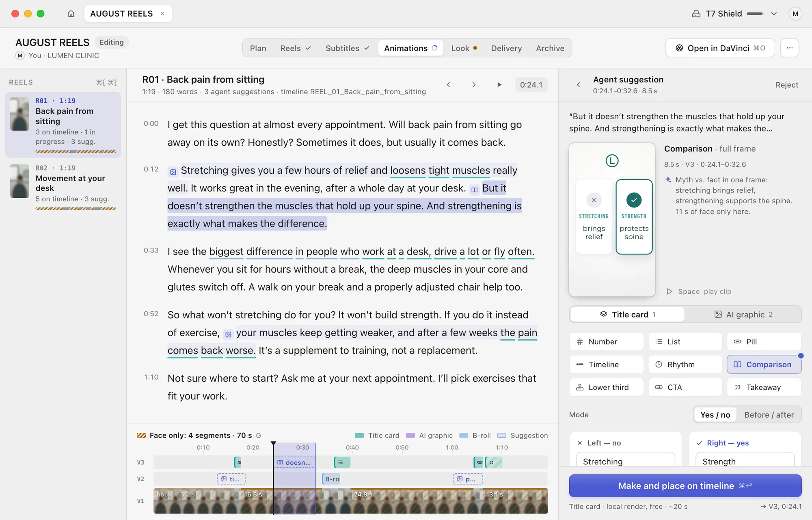Go to next reel arrow
The image size is (812, 520).
tap(473, 85)
